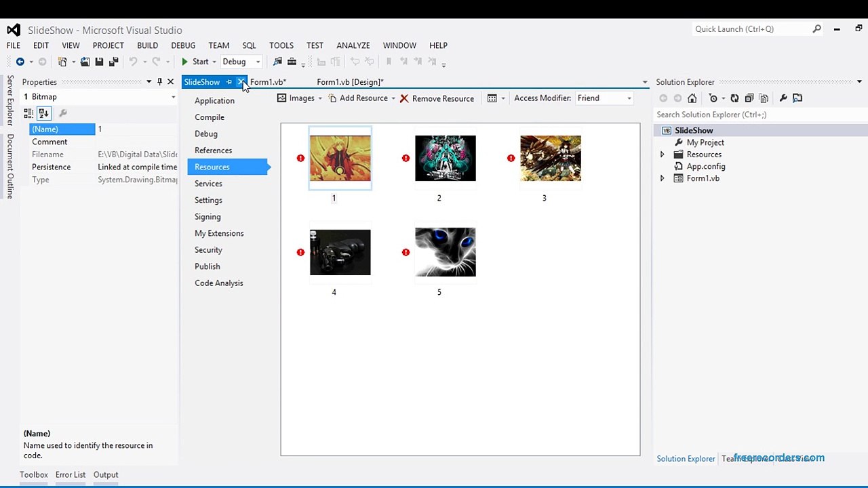Viewport: 868px width, 488px height.
Task: Click the Open File toolbar icon
Action: (x=85, y=62)
